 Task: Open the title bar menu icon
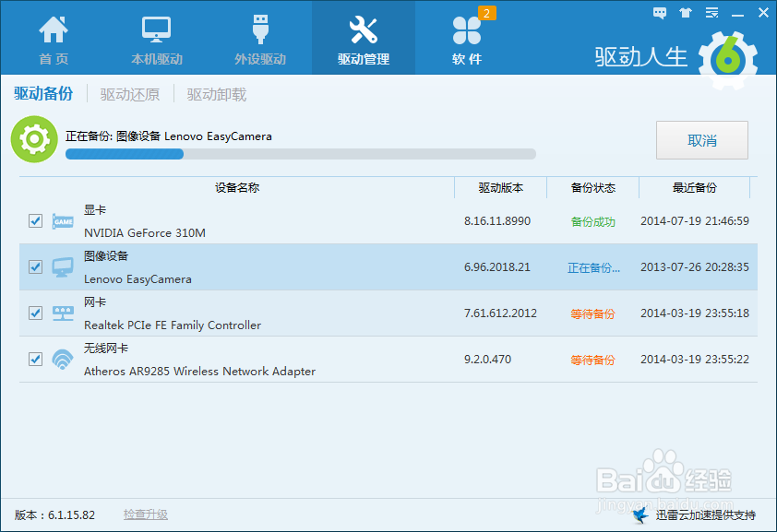(x=712, y=13)
